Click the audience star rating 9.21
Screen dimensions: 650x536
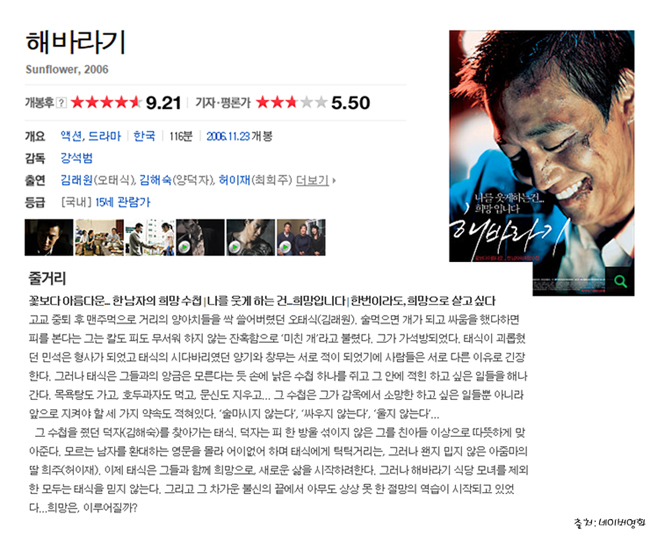[126, 102]
